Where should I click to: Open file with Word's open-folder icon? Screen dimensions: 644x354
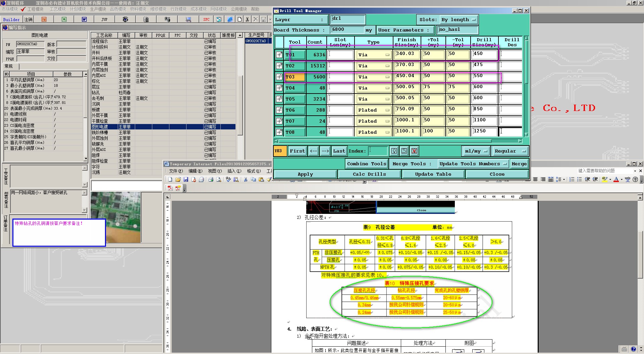[178, 179]
